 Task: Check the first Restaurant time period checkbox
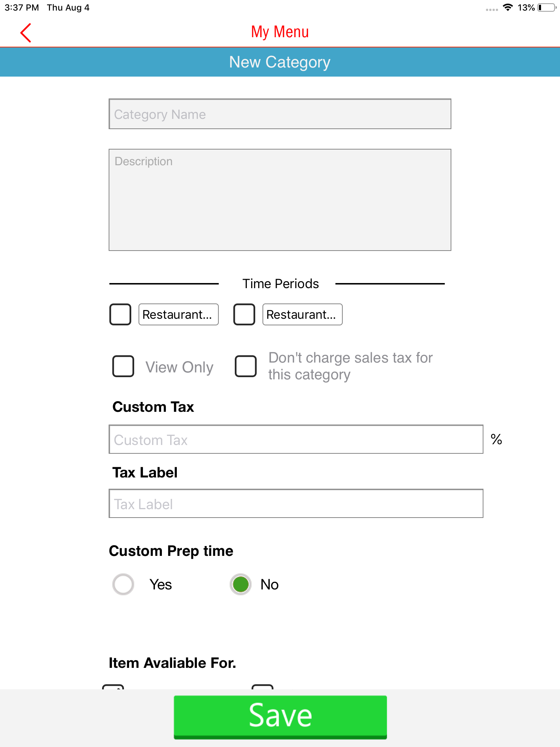tap(120, 314)
